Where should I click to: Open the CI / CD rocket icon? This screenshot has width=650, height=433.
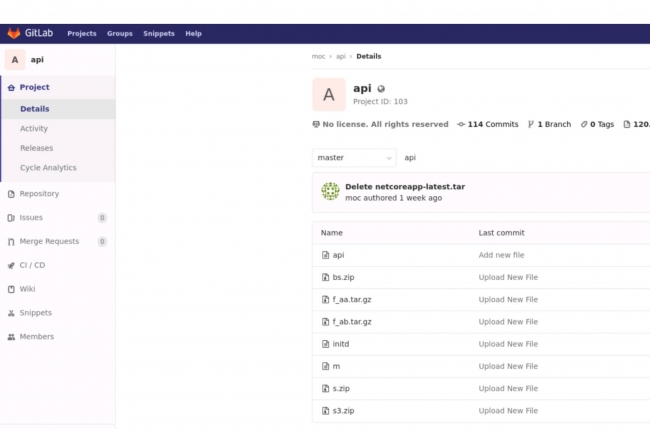(11, 265)
